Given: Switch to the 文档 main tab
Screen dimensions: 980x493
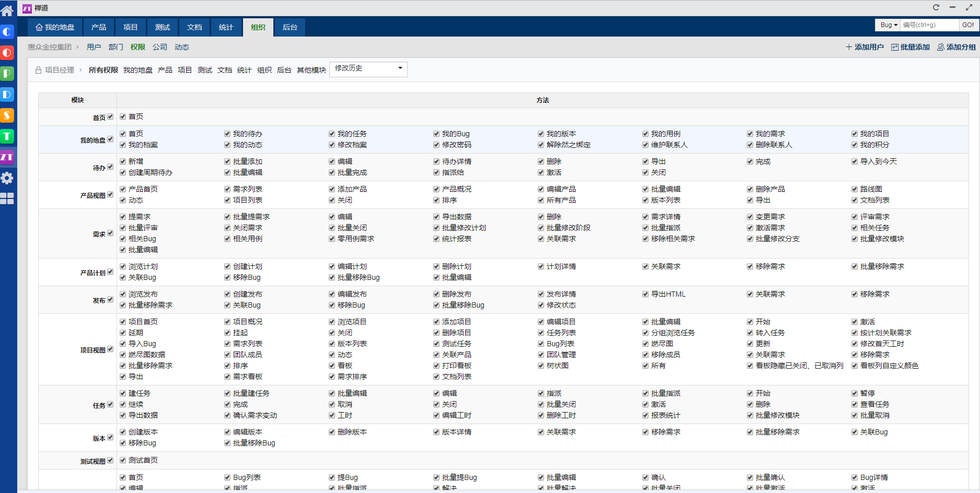Looking at the screenshot, I should point(194,27).
